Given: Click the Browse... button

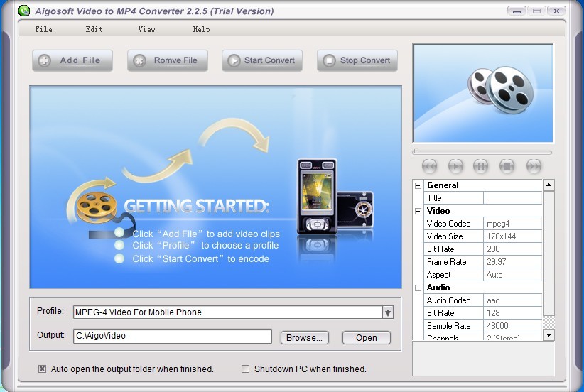Looking at the screenshot, I should point(305,337).
